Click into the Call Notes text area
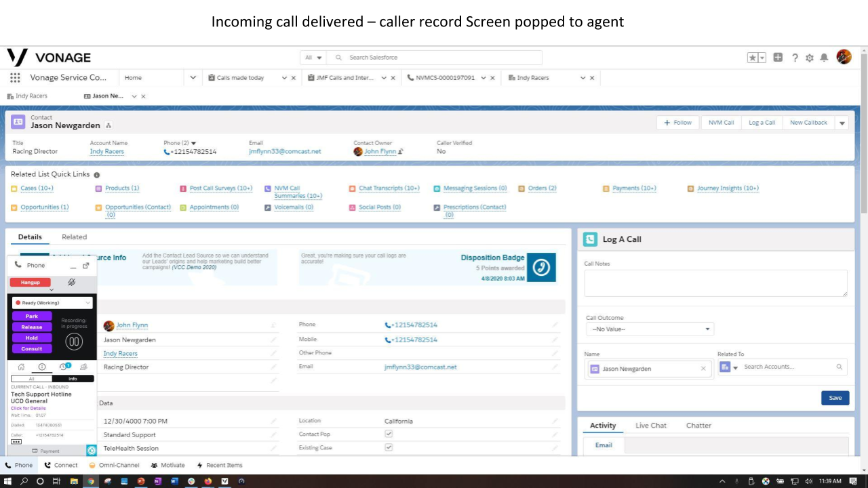 click(x=715, y=283)
